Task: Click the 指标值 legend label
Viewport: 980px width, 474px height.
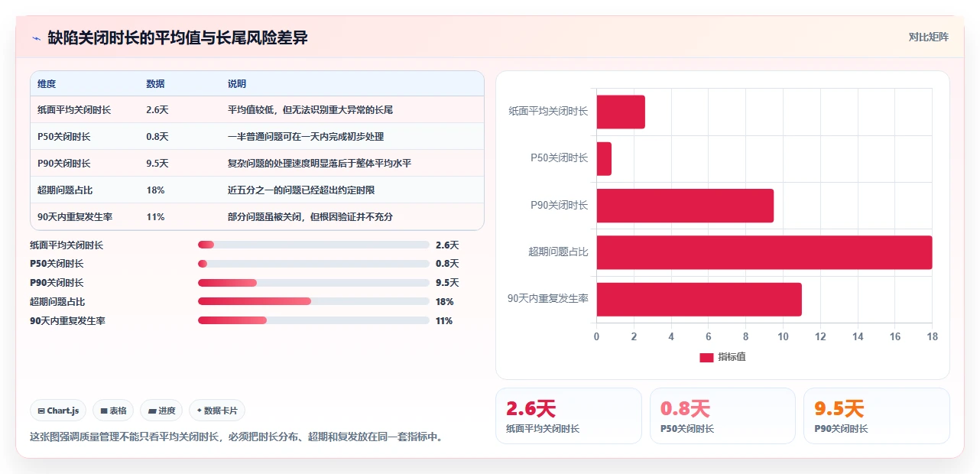Action: click(x=732, y=357)
